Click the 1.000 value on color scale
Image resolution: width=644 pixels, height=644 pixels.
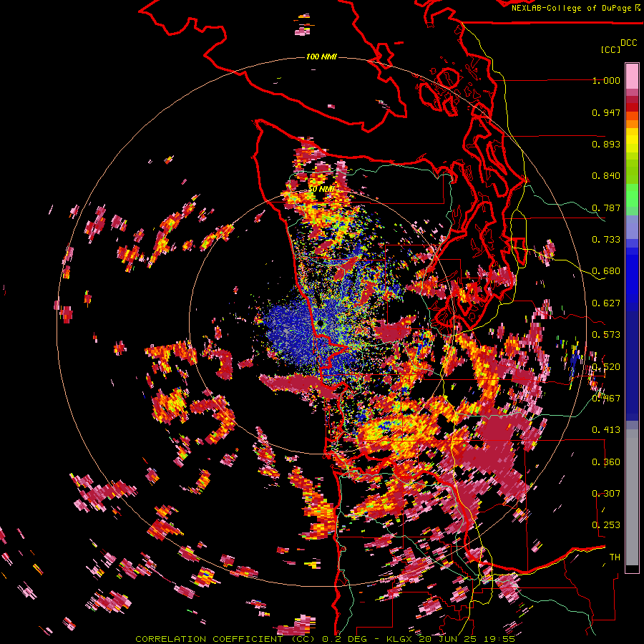[x=606, y=80]
